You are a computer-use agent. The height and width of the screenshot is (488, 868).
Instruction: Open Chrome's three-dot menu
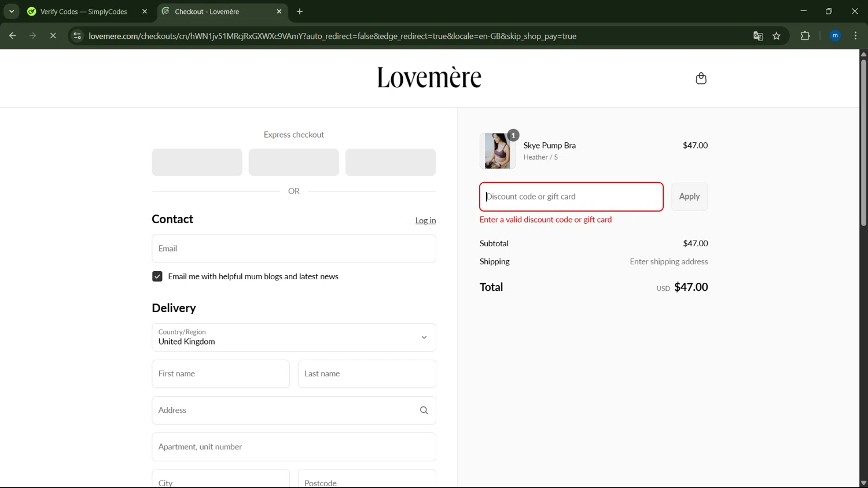pyautogui.click(x=856, y=36)
